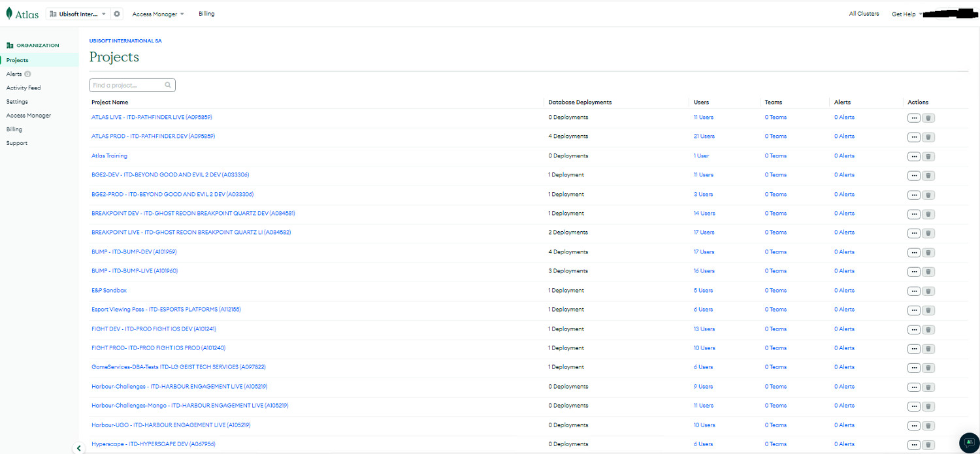The height and width of the screenshot is (454, 980).
Task: Open ellipsis menu for ATLAS LIVE project
Action: [x=913, y=118]
